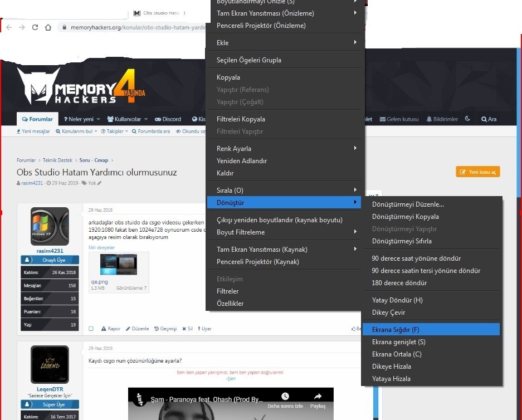The height and width of the screenshot is (420, 522).
Task: Open Bildirimler bell notifications
Action: click(442, 119)
